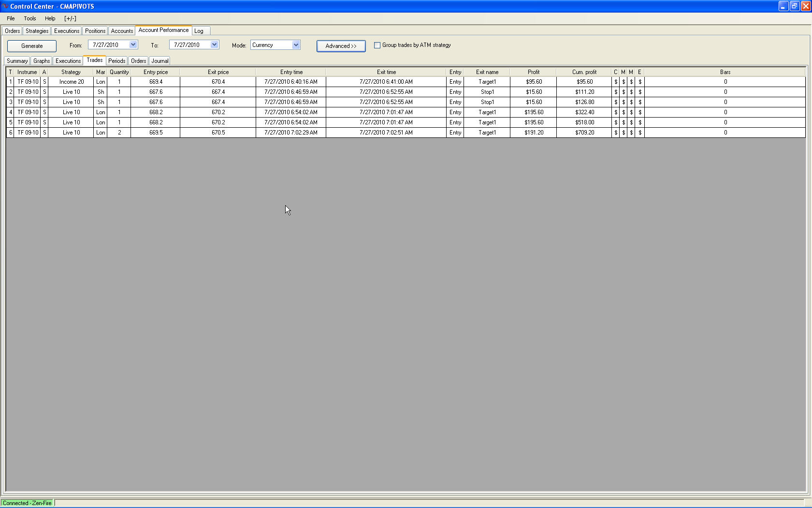Sort by Instrument column header
This screenshot has height=508, width=812.
[x=27, y=72]
